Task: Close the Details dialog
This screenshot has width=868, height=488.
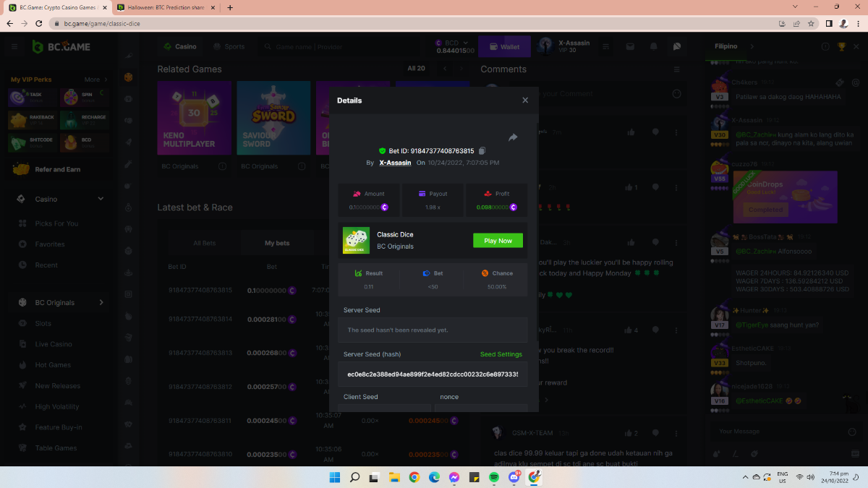Action: click(525, 100)
